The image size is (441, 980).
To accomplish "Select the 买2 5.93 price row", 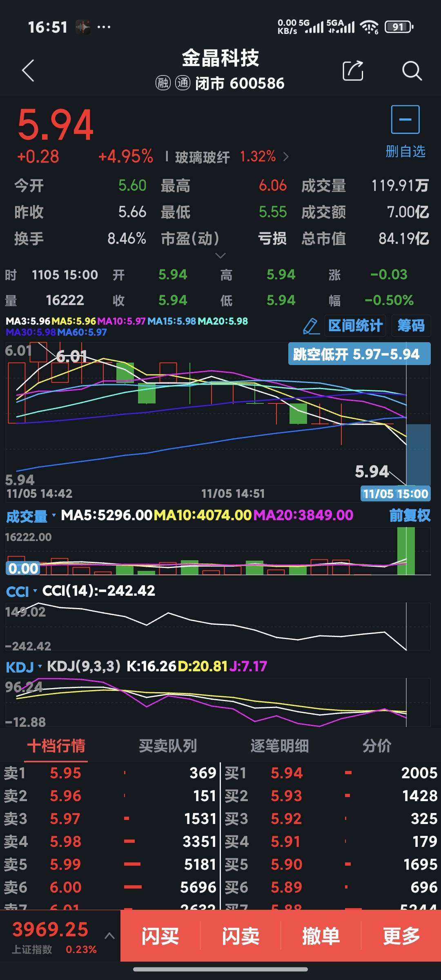I will (331, 796).
